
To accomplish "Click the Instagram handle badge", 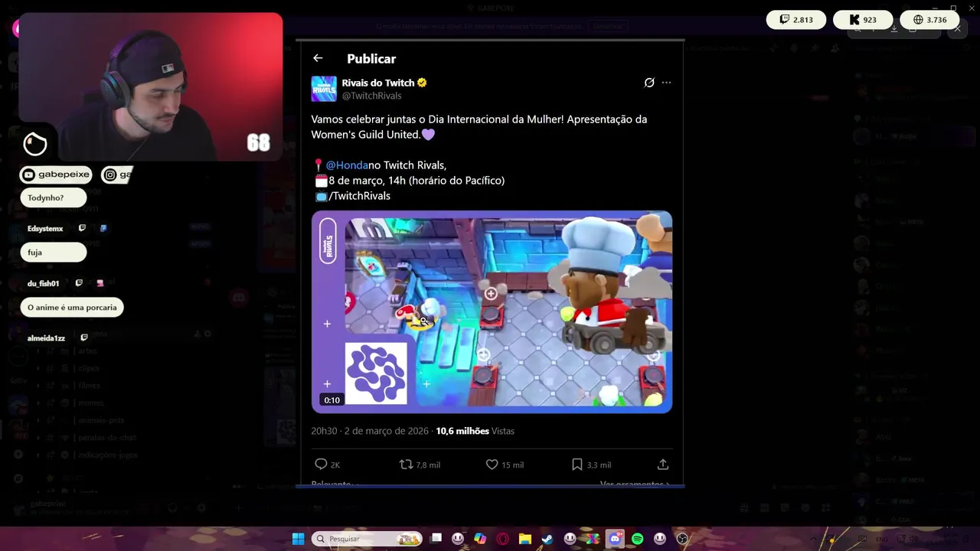I will (x=117, y=174).
